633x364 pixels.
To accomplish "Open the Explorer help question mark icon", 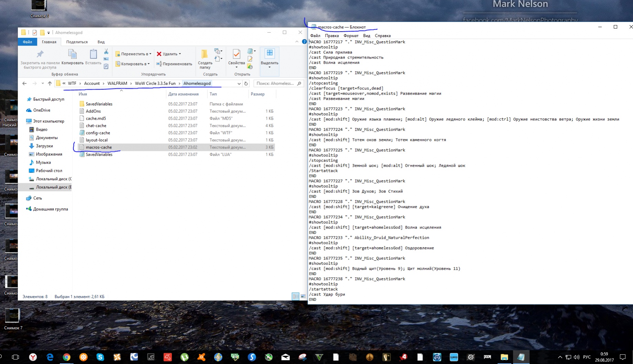I will point(304,42).
